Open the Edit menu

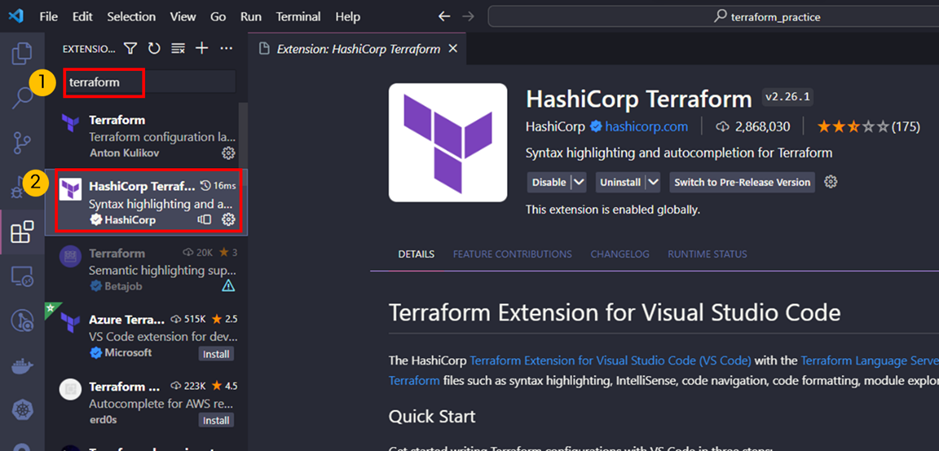point(82,17)
